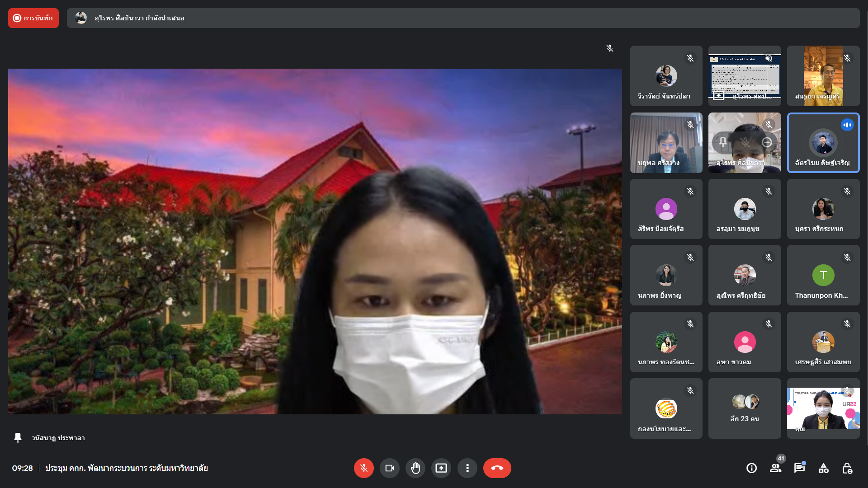The width and height of the screenshot is (868, 488).
Task: Select the shared presentation thumbnail tile
Action: pos(744,76)
